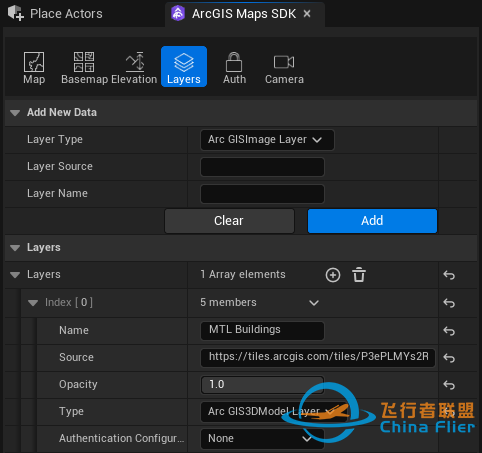Reset Index [0] row to default
The width and height of the screenshot is (482, 453).
point(449,303)
